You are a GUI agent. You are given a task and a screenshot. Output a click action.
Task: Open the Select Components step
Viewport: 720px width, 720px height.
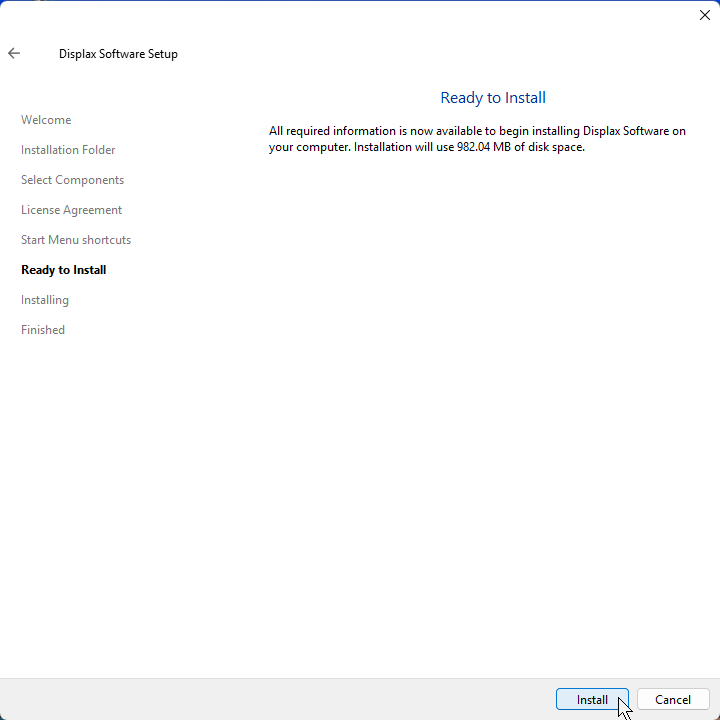pyautogui.click(x=72, y=180)
